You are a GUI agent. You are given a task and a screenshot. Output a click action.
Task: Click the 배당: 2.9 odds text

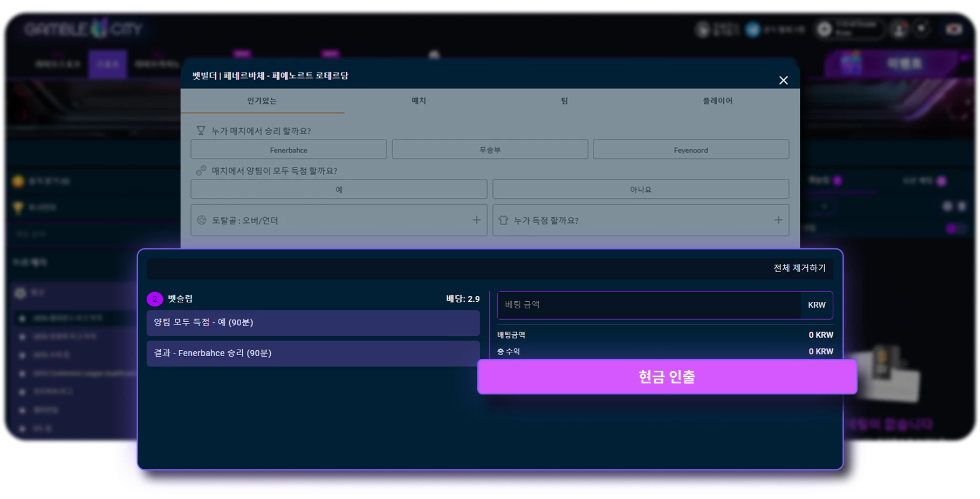click(463, 299)
